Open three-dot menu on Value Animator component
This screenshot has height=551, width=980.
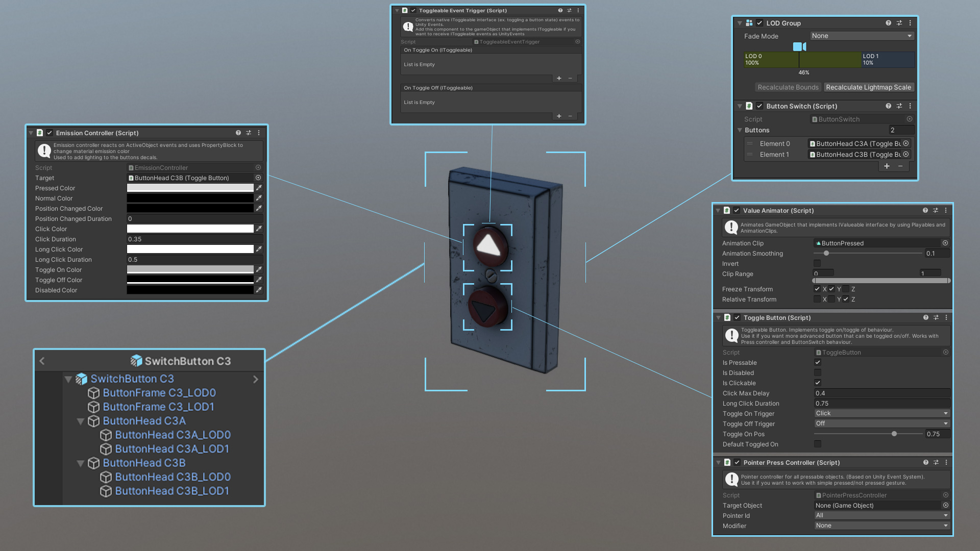(x=946, y=210)
